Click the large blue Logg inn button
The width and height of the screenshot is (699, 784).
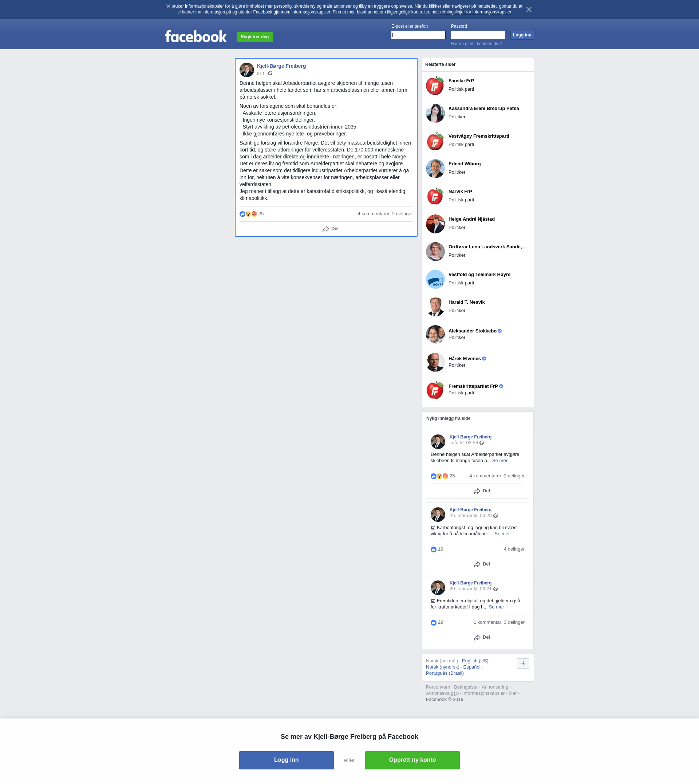tap(286, 760)
